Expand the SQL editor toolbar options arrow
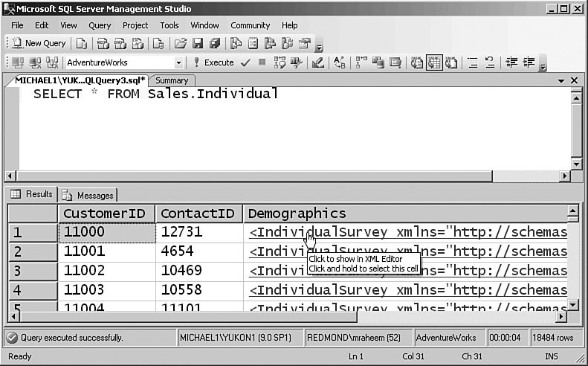Image resolution: width=588 pixels, height=366 pixels. coord(543,66)
